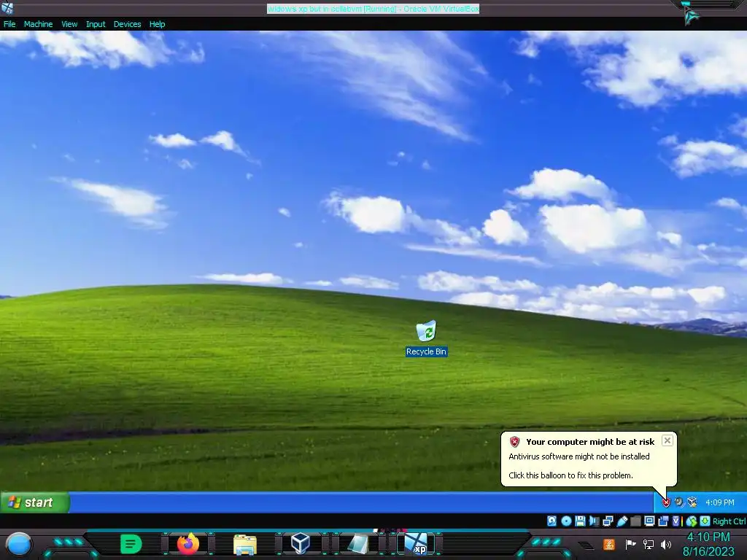Click the USB devices status icon
Screen dimensions: 747x560
[622, 521]
